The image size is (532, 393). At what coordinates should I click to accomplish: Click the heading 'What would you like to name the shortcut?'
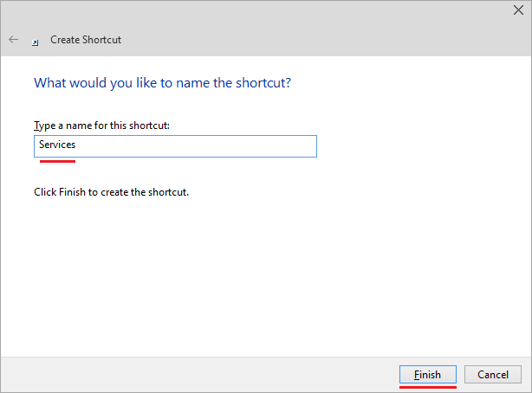pyautogui.click(x=163, y=83)
